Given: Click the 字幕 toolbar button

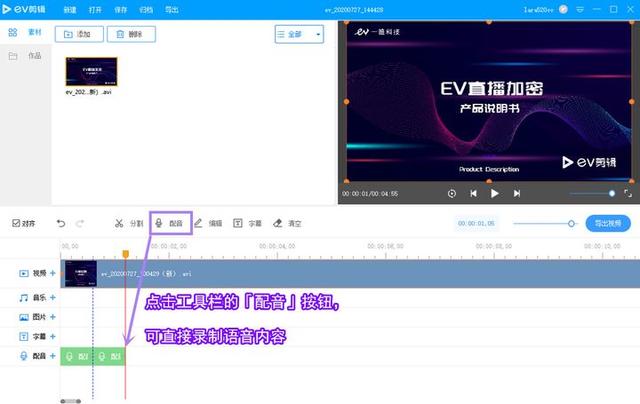Looking at the screenshot, I should point(247,223).
